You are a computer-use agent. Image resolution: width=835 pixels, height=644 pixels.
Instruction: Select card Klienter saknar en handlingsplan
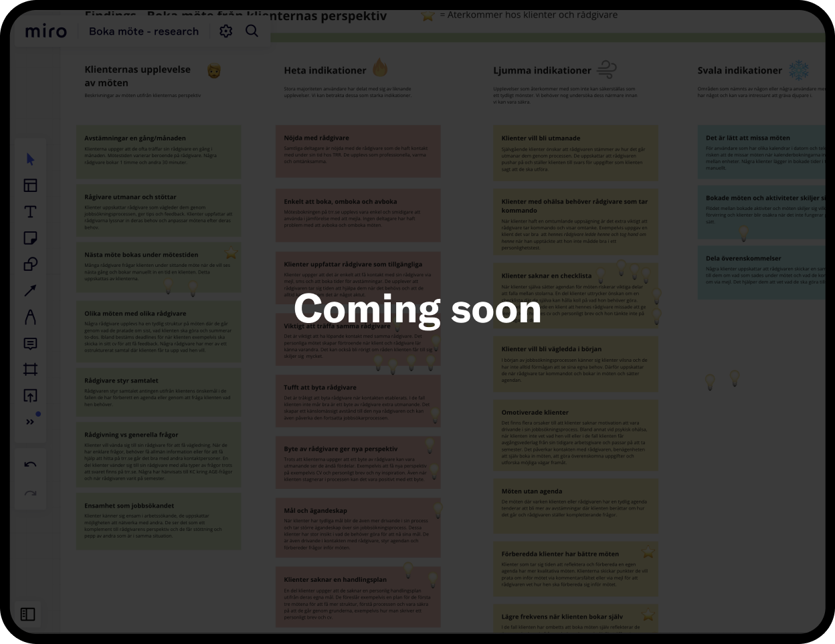pyautogui.click(x=359, y=597)
